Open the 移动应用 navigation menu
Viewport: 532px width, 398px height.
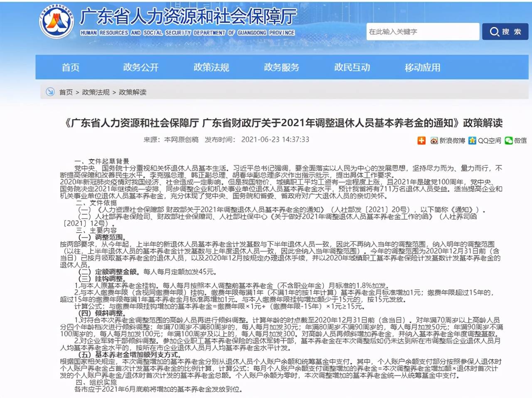422,67
